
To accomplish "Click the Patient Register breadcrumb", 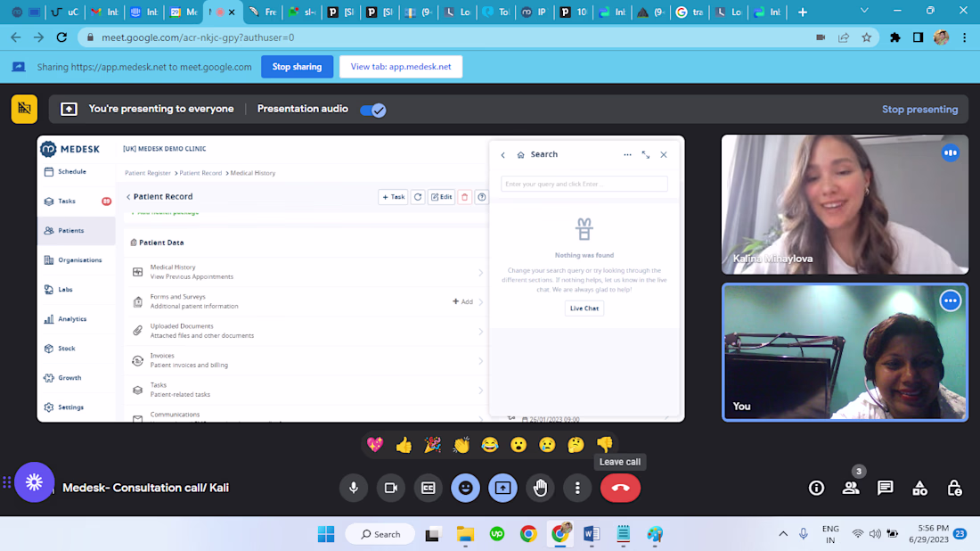I will [148, 173].
